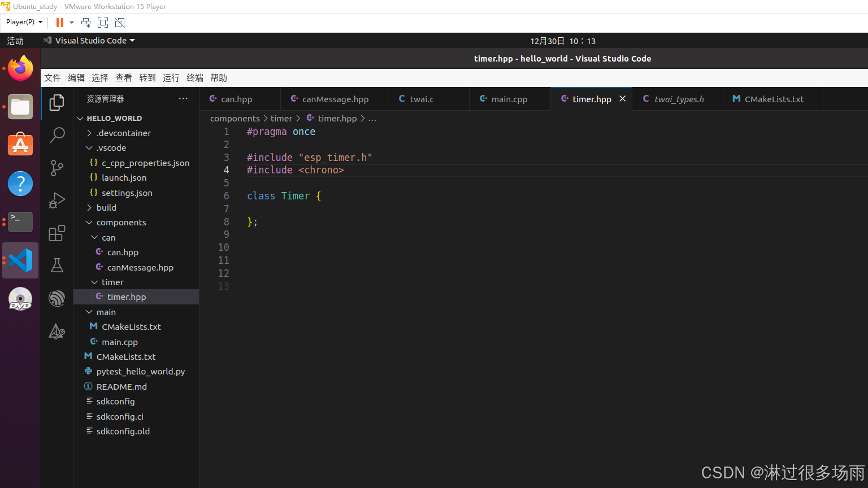This screenshot has width=868, height=488.
Task: Open the Extensions view
Action: coord(57,233)
